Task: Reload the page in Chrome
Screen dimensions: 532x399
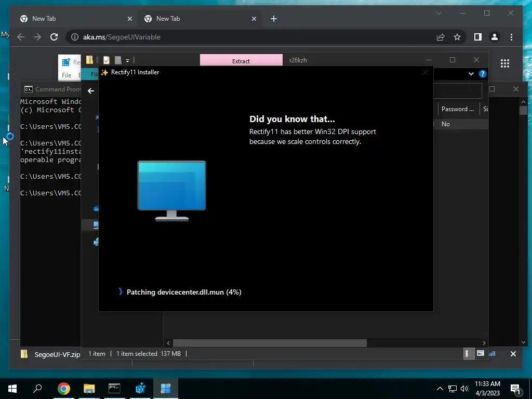Action: pos(54,37)
